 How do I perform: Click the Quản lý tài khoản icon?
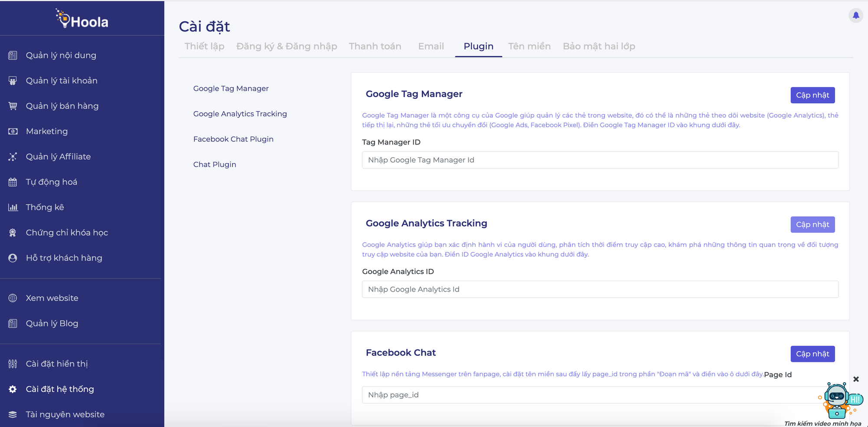pyautogui.click(x=13, y=81)
